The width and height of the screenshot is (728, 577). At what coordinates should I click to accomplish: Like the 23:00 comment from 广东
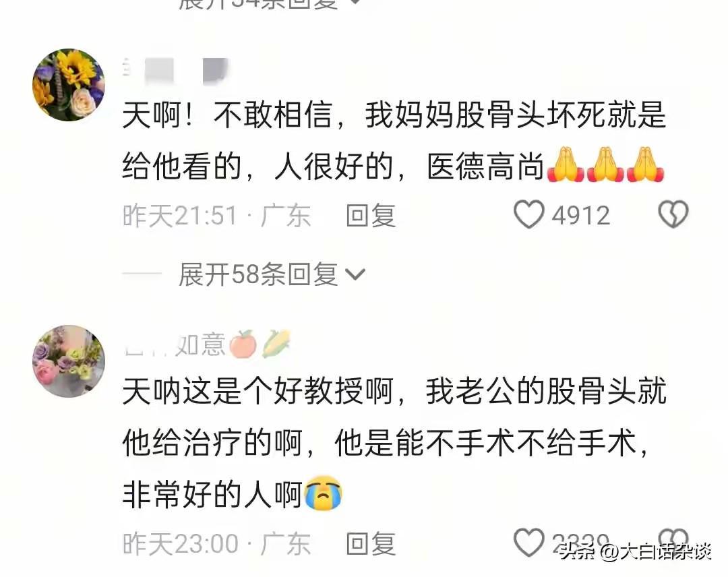click(x=529, y=542)
